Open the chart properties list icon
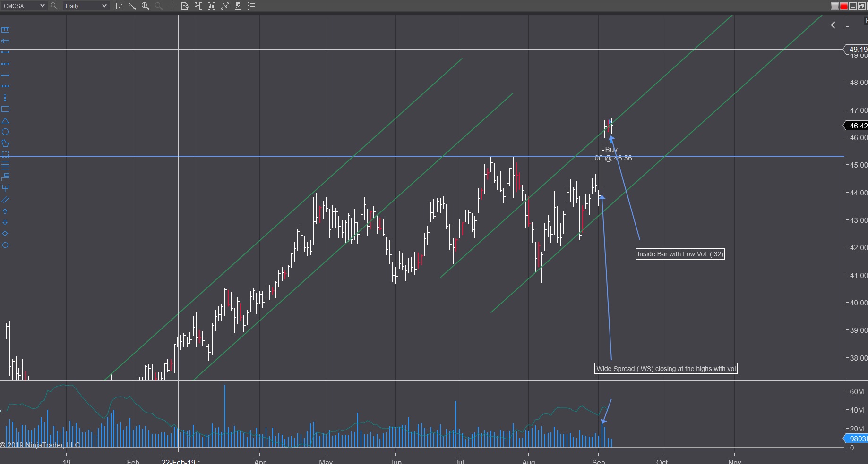The image size is (868, 464). [251, 6]
